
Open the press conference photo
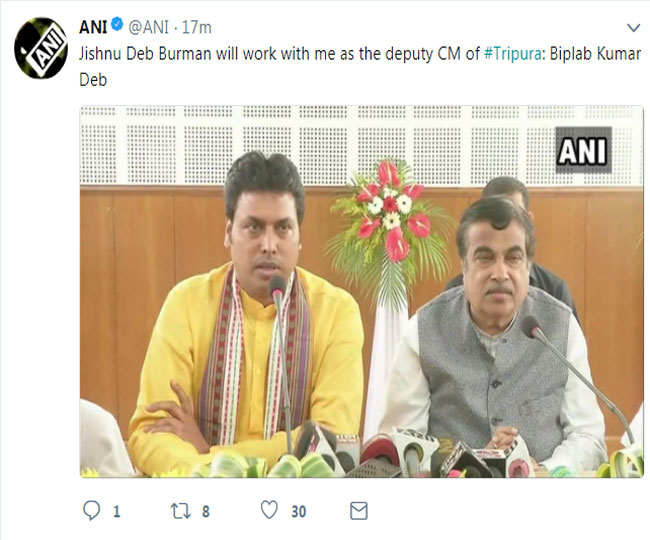point(361,290)
